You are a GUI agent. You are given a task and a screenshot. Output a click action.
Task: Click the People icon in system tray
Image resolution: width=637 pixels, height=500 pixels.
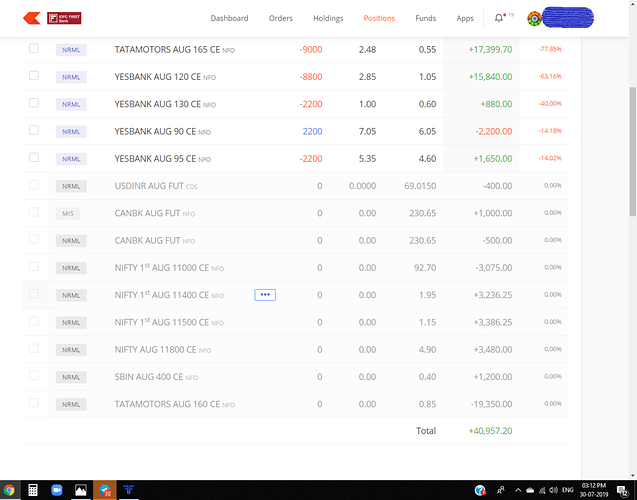(500, 490)
